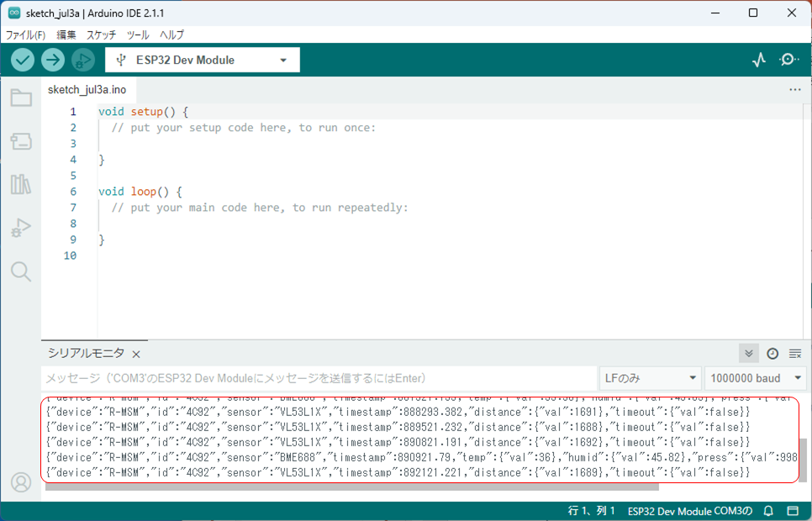Open the 1000000 baud rate dropdown
812x521 pixels.
tap(757, 378)
